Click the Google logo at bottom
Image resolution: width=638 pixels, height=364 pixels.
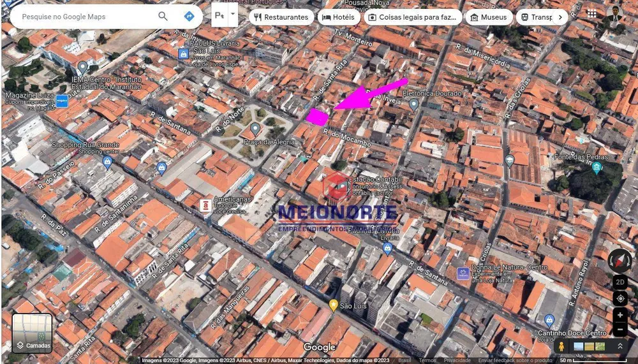(x=320, y=347)
